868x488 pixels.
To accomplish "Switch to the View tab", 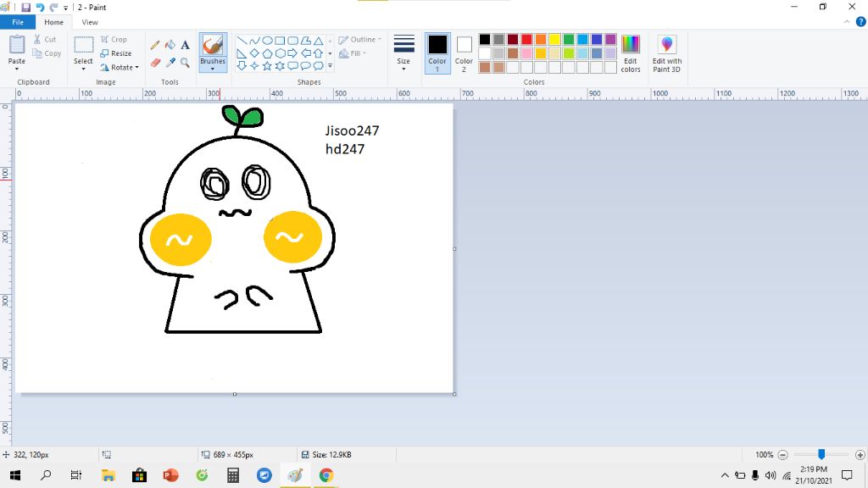I will click(90, 22).
